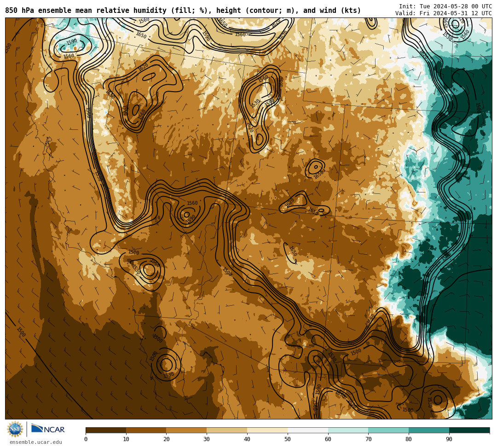The height and width of the screenshot is (448, 497).
Task: Click the colorbar tick label 10
Action: coord(126,439)
